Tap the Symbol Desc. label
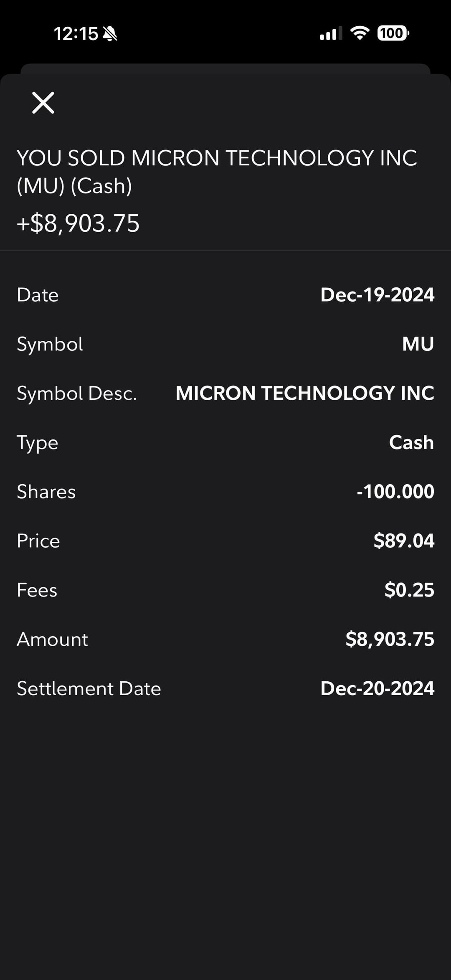Viewport: 451px width, 980px height. [77, 393]
